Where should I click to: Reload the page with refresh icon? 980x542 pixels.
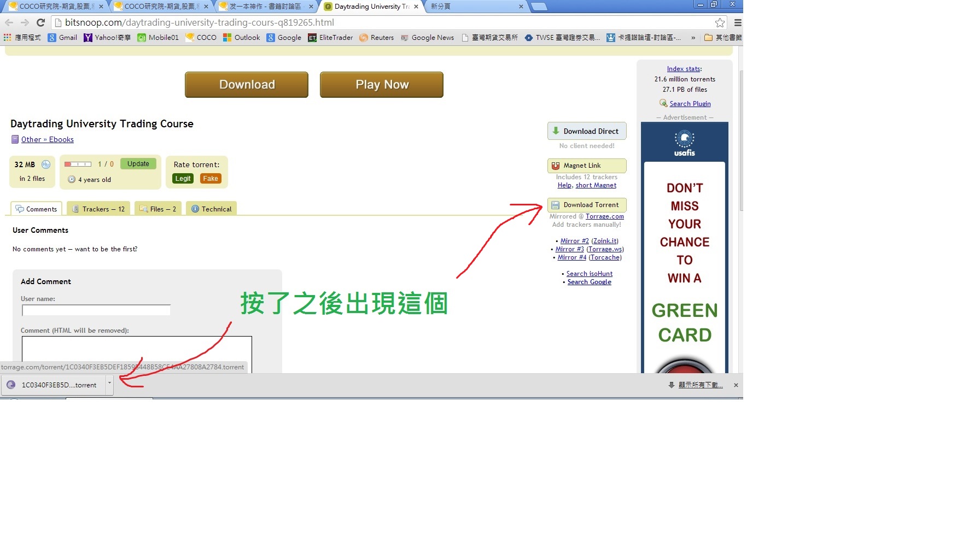point(40,22)
